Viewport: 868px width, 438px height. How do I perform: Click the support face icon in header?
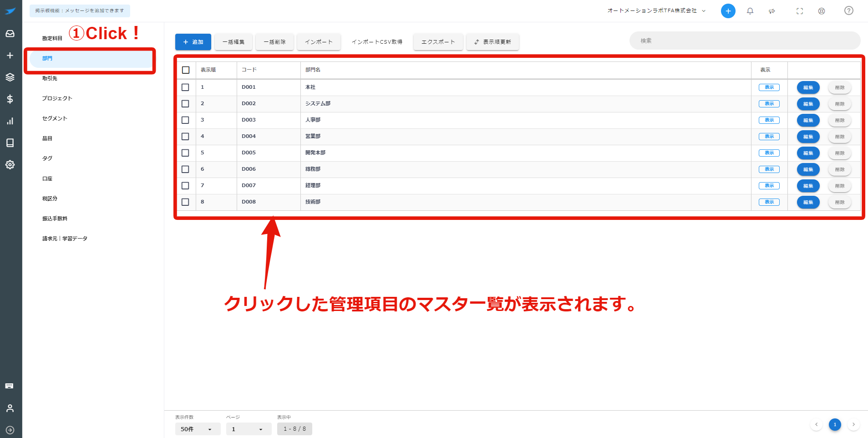(822, 11)
